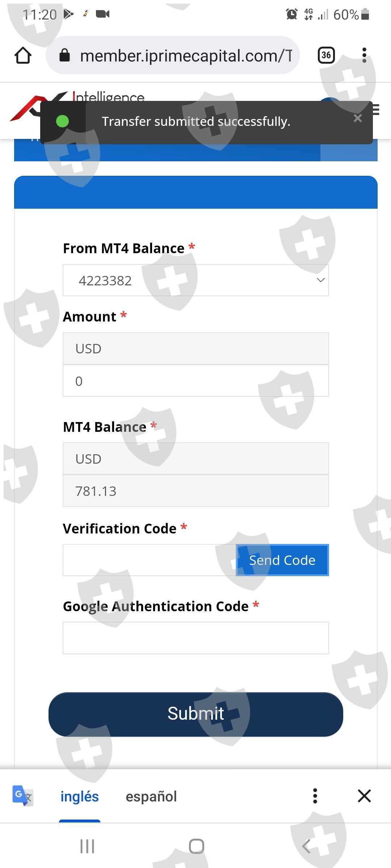Submit the transfer form
Screen dimensions: 391x868
(195, 714)
